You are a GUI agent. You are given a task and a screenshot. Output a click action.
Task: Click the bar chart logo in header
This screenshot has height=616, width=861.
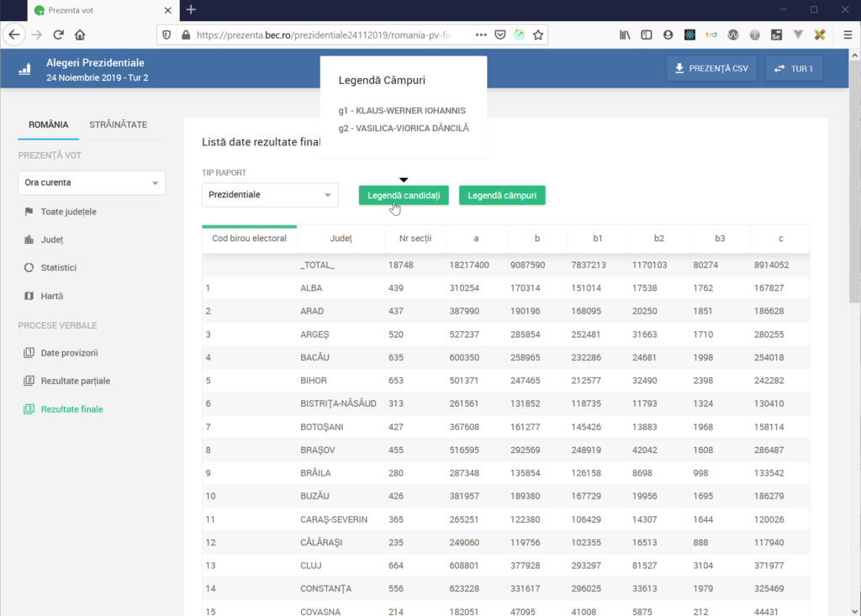click(x=24, y=69)
